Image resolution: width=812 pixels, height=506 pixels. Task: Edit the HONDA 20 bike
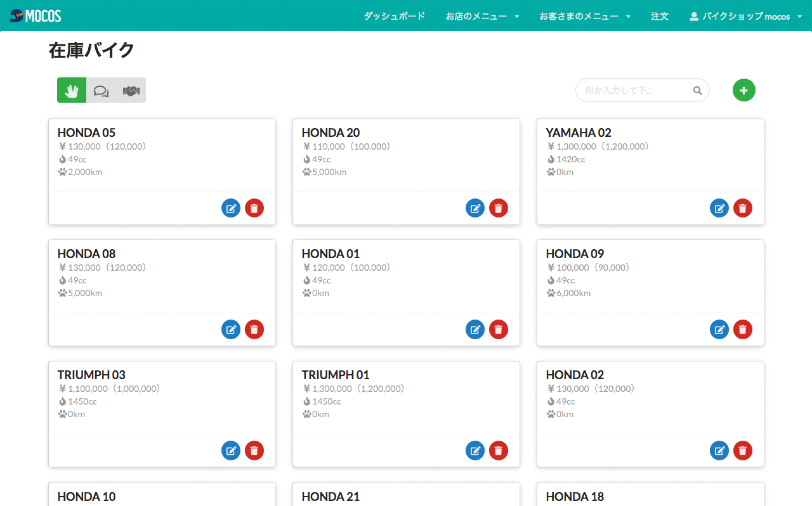click(475, 208)
